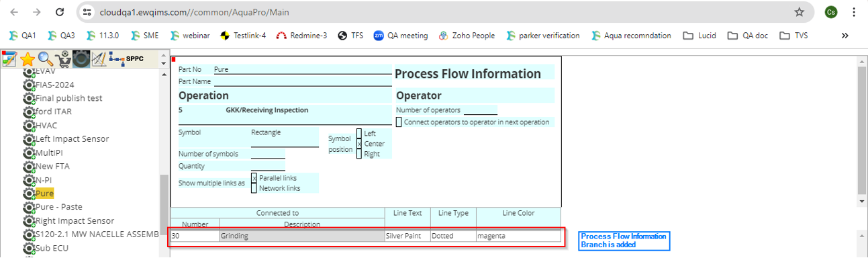The height and width of the screenshot is (258, 868).
Task: Click the gear icon beside Pure - Paste
Action: [29, 207]
